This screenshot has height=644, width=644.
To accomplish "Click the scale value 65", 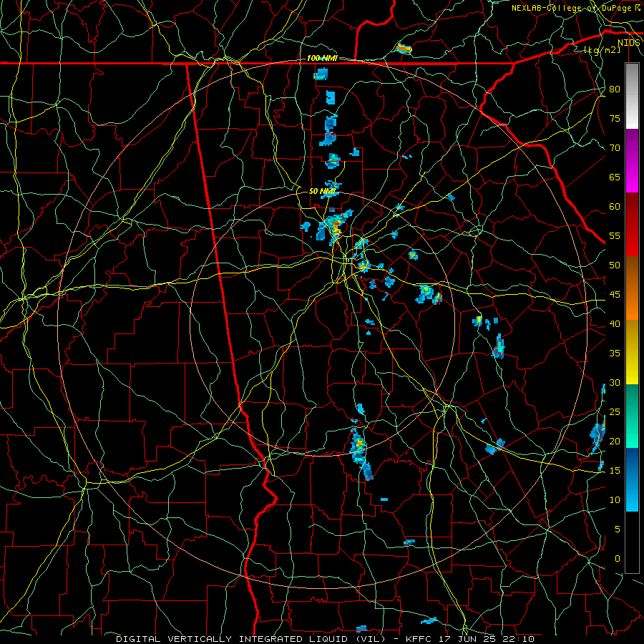I will (x=615, y=177).
